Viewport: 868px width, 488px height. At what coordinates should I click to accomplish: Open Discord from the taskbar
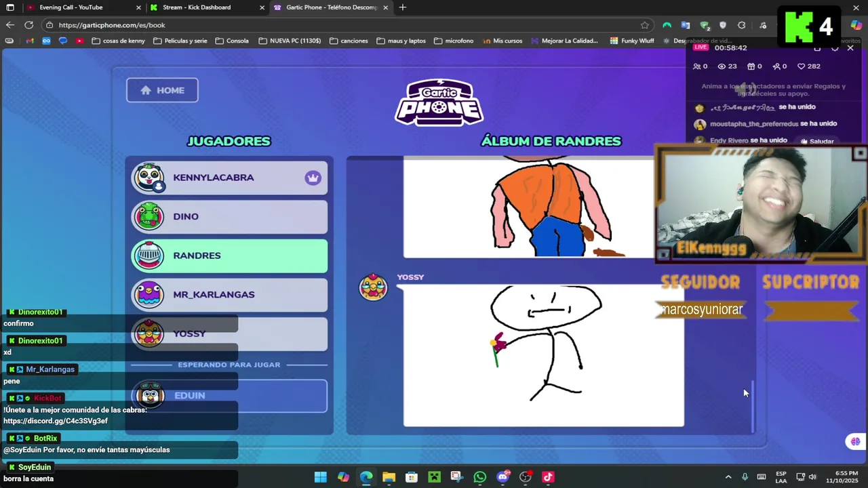(502, 477)
